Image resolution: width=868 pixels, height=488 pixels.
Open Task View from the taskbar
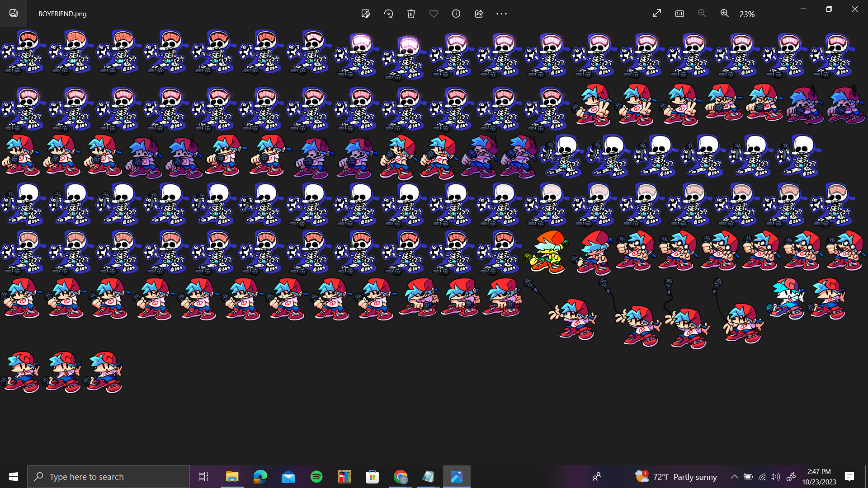[203, 477]
